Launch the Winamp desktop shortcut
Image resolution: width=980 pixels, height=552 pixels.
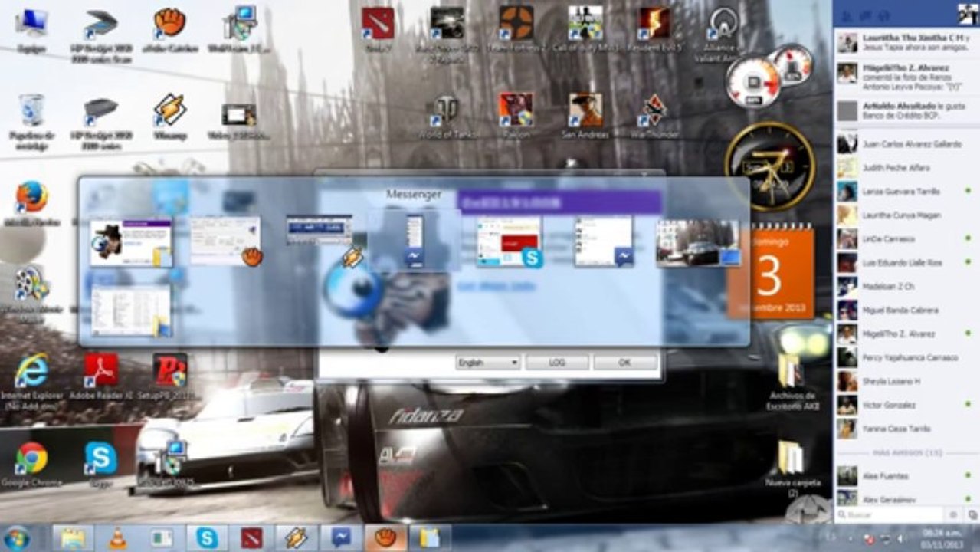[169, 117]
